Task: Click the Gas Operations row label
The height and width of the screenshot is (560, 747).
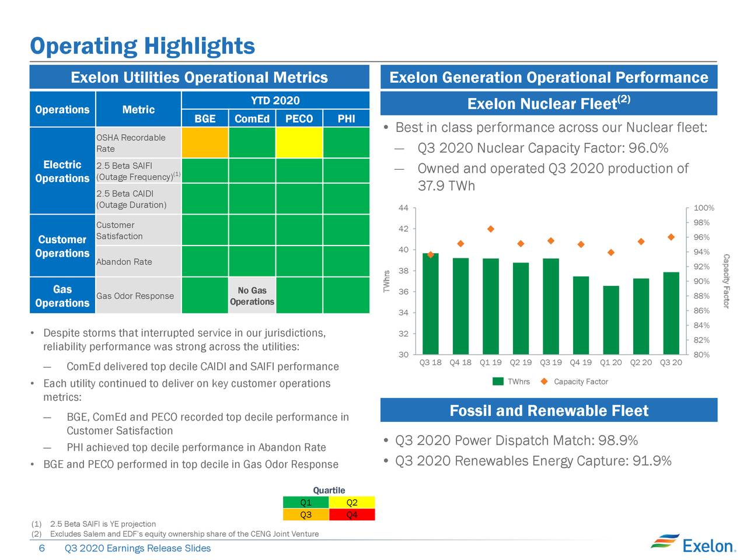Action: (x=62, y=296)
